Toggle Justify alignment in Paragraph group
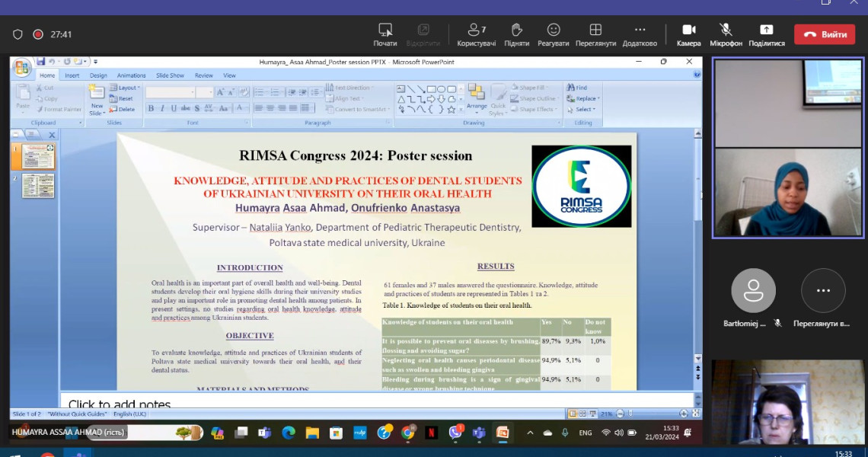The height and width of the screenshot is (457, 868). (293, 108)
